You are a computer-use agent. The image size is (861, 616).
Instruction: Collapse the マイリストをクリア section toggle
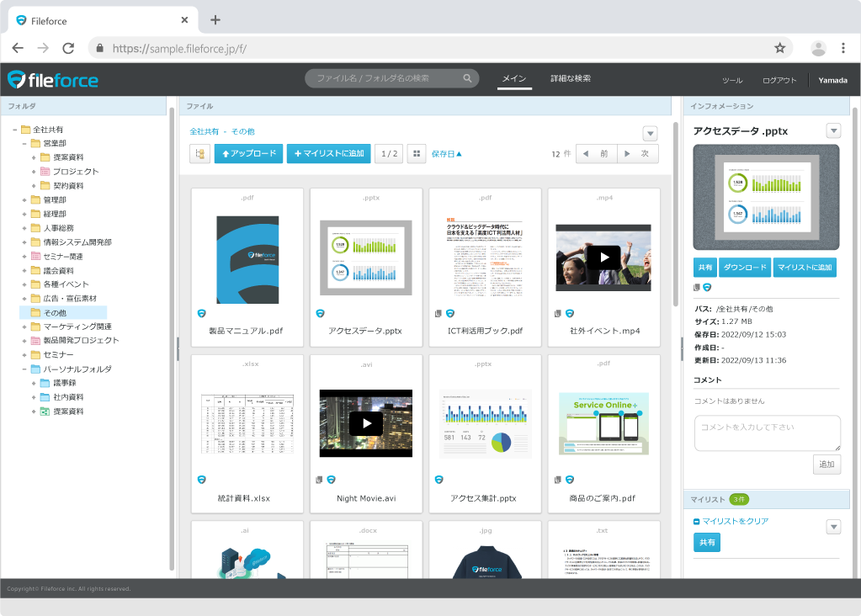[697, 522]
